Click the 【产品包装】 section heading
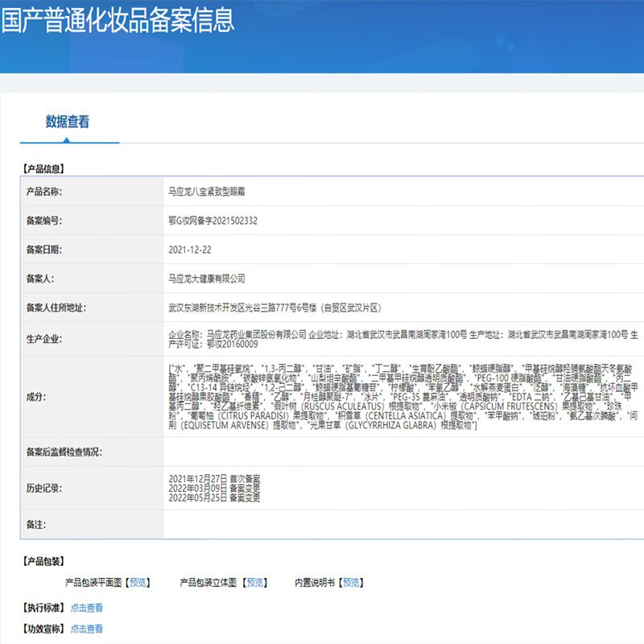Viewport: 644px width, 644px height. pyautogui.click(x=43, y=561)
